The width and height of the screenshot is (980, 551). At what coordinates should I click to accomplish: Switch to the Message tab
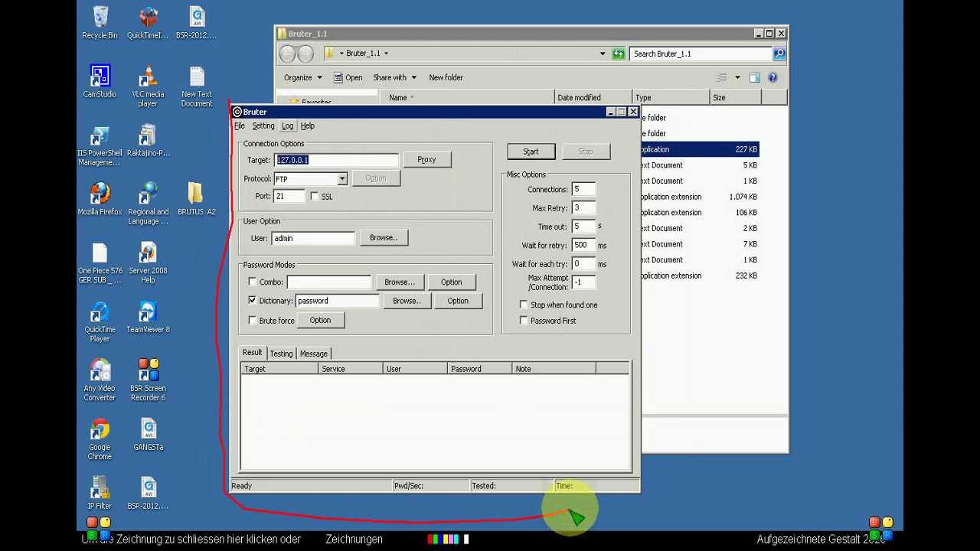click(314, 354)
